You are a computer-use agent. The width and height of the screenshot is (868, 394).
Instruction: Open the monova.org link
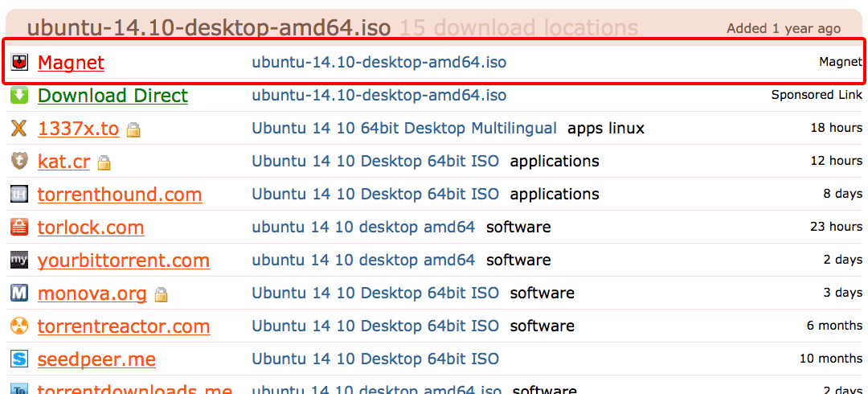tap(92, 293)
